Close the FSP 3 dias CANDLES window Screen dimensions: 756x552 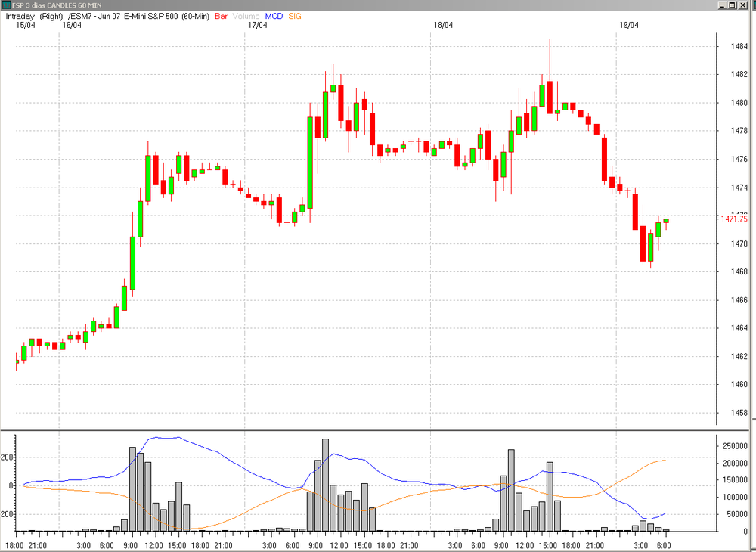click(742, 5)
